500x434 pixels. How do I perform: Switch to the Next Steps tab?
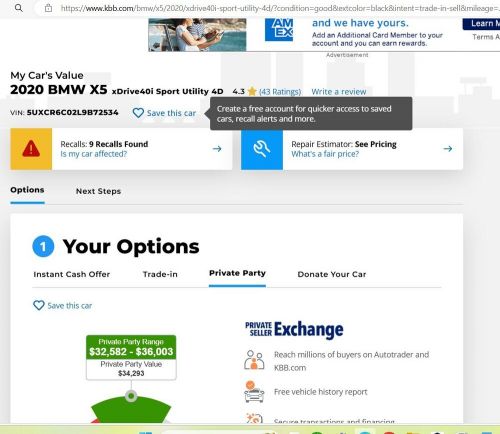[98, 191]
